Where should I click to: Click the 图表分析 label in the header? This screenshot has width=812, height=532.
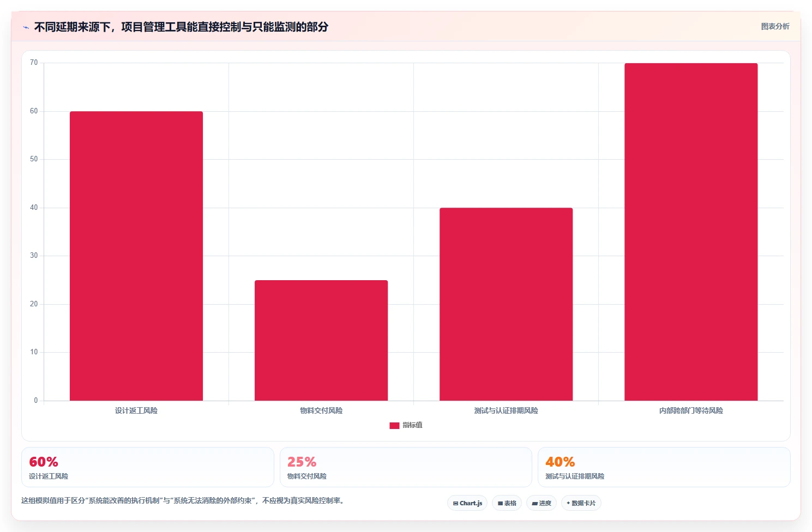click(775, 26)
